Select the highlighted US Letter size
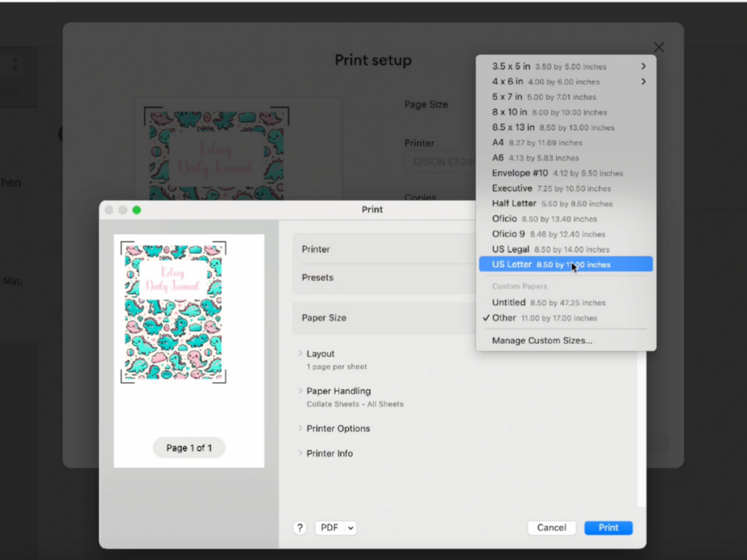747x560 pixels. click(x=565, y=264)
